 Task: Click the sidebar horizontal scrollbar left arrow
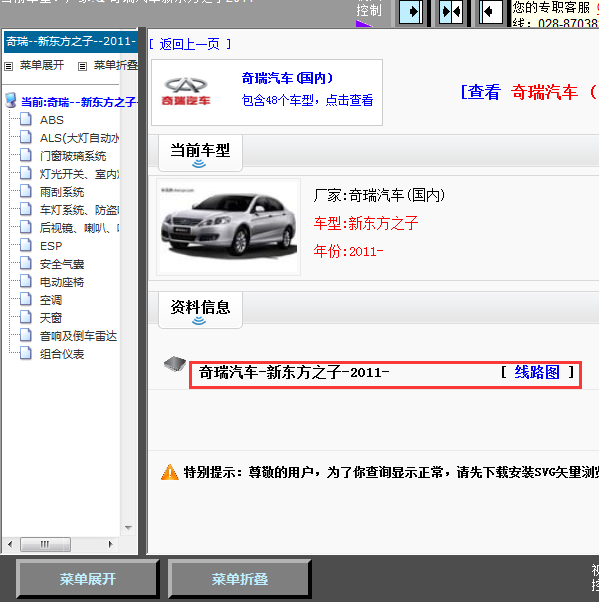coord(10,544)
